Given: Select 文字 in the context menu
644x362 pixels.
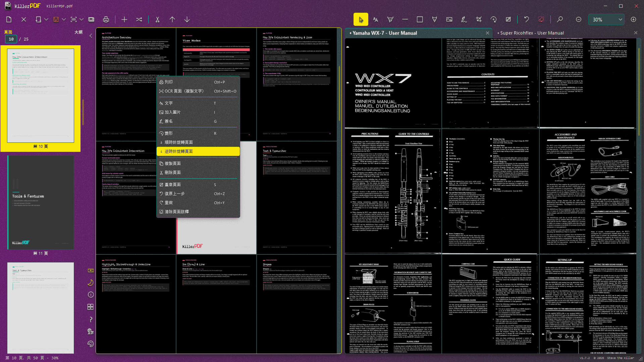Looking at the screenshot, I should click(x=198, y=103).
